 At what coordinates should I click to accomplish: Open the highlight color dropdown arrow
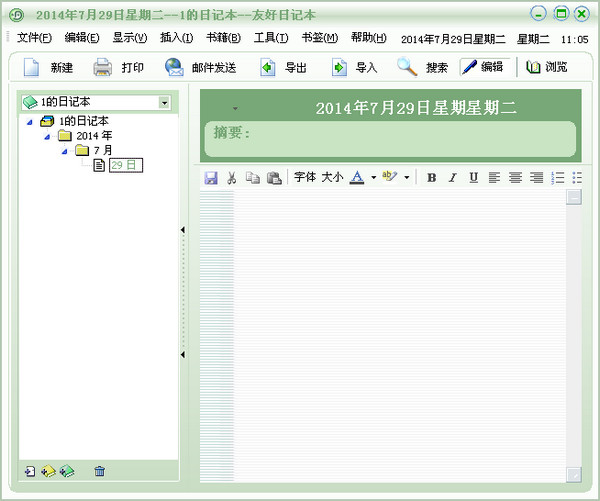point(407,178)
